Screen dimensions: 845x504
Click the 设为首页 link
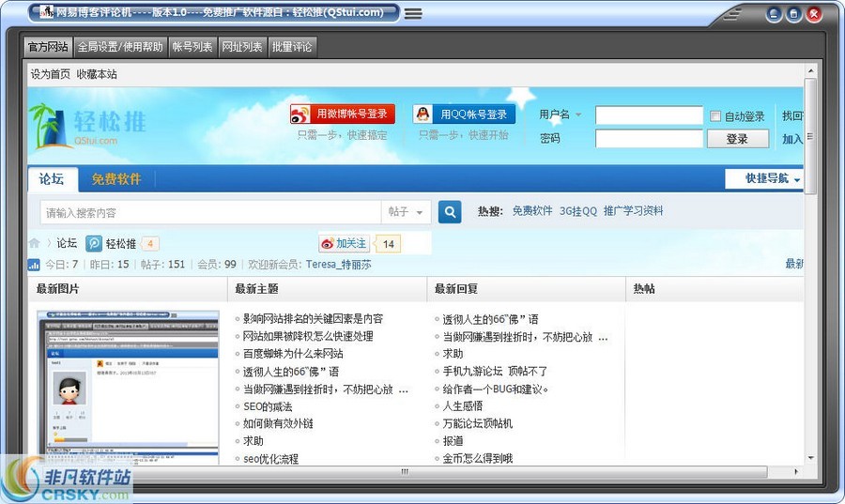pos(50,74)
